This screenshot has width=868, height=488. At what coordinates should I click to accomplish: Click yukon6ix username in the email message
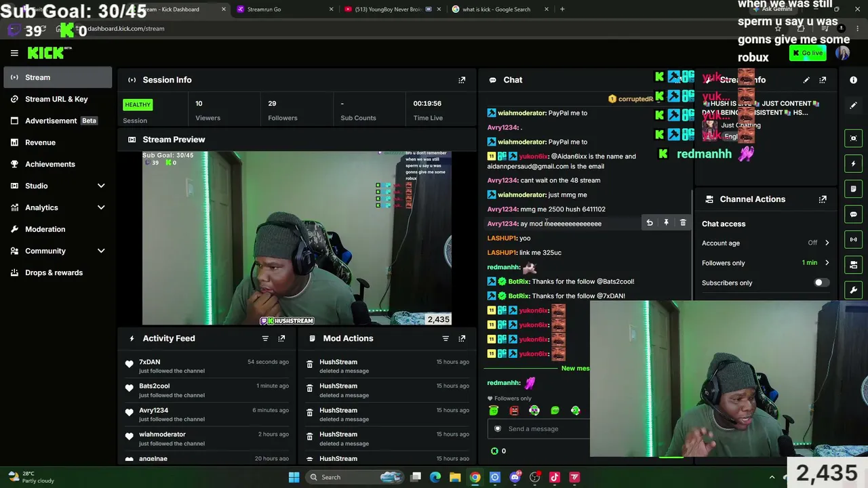tap(534, 157)
